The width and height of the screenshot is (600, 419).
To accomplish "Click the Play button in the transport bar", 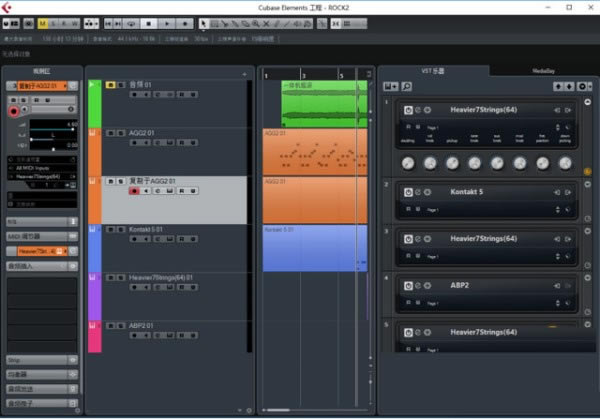I will (168, 22).
